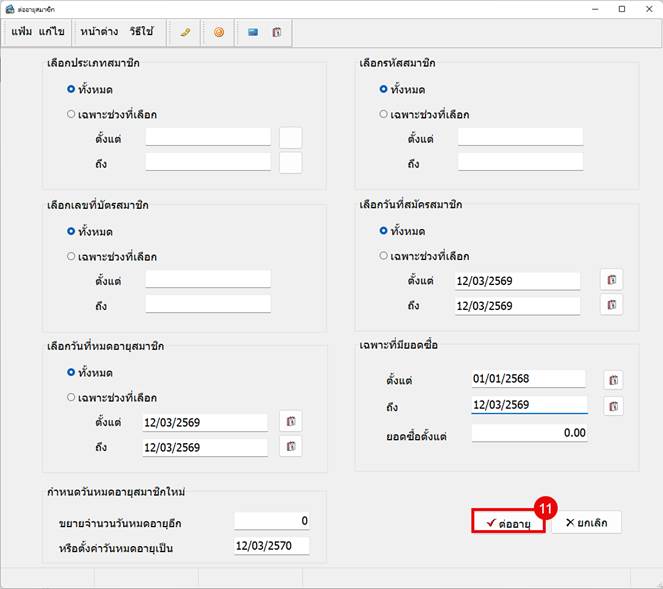
Task: Click the ต่ออายุ renew button
Action: (x=508, y=523)
